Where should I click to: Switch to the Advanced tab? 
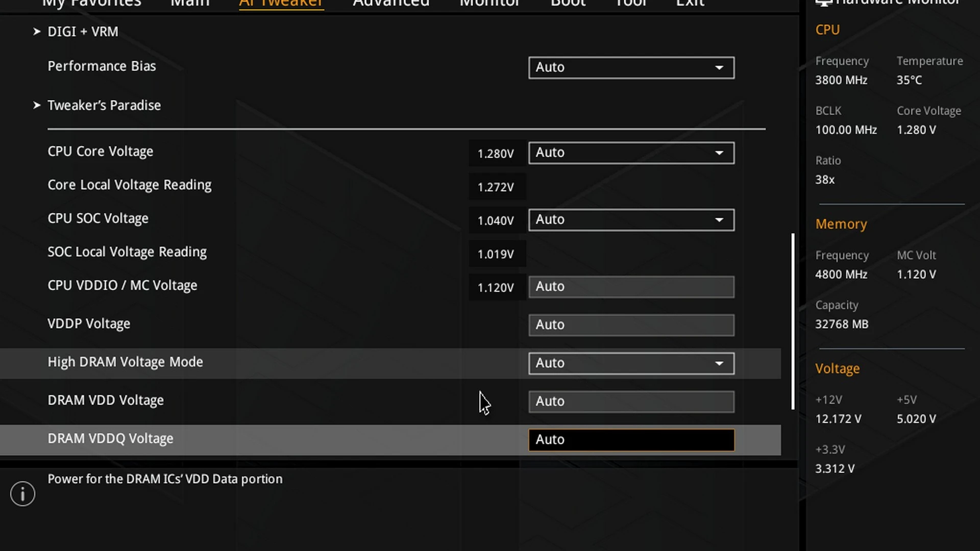[x=391, y=3]
